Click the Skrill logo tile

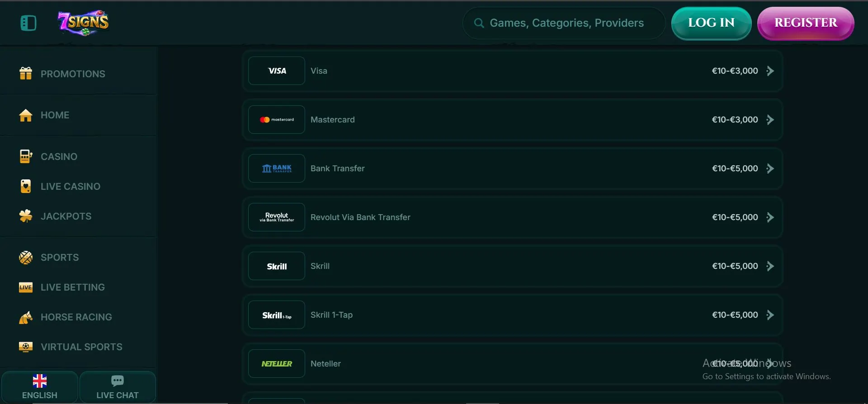click(277, 266)
